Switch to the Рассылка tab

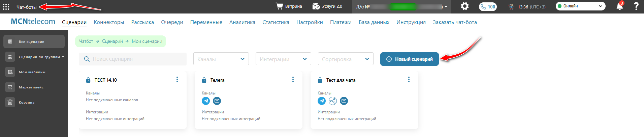click(x=142, y=22)
